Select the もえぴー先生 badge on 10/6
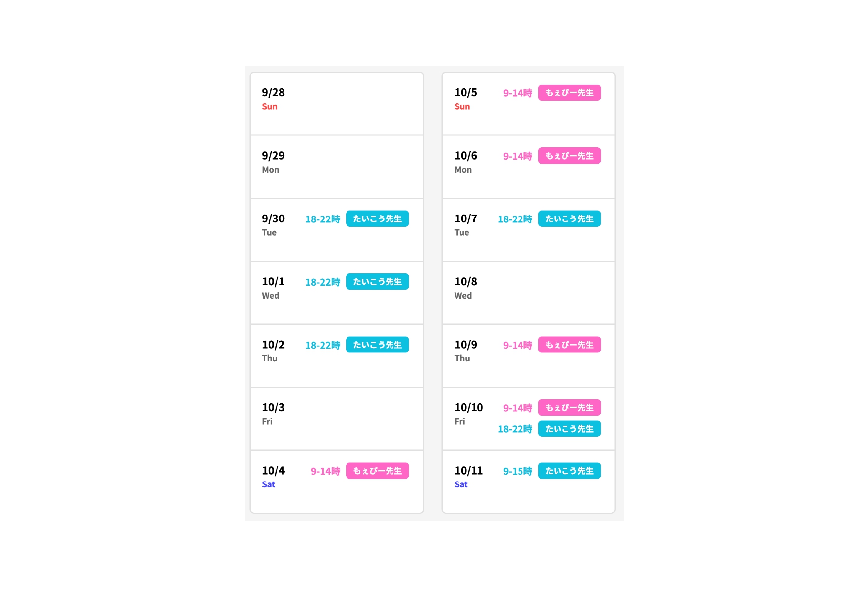Image resolution: width=868 pixels, height=614 pixels. coord(569,156)
